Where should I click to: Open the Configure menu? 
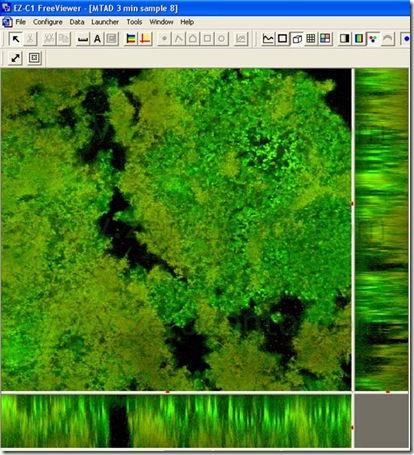(x=48, y=22)
